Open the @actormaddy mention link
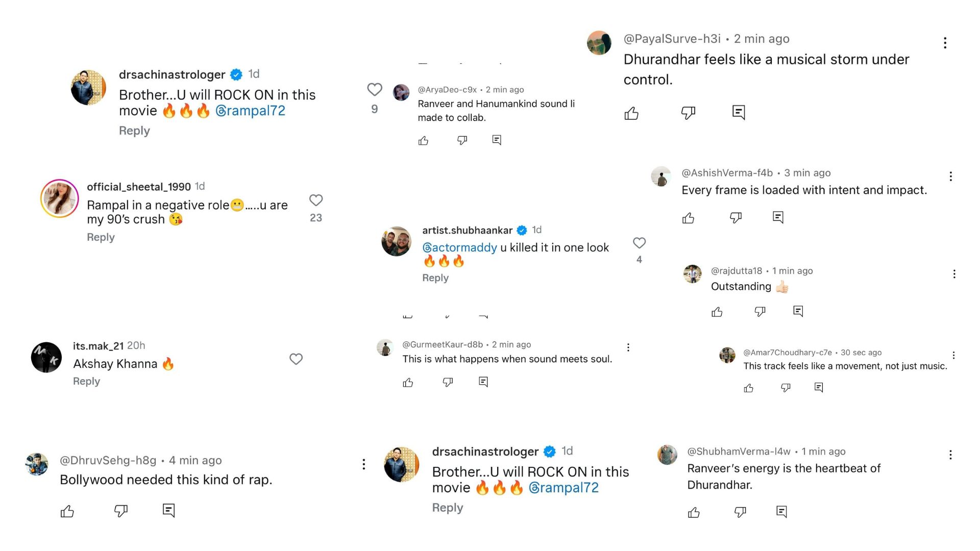Viewport: 980px width, 551px height. [459, 247]
